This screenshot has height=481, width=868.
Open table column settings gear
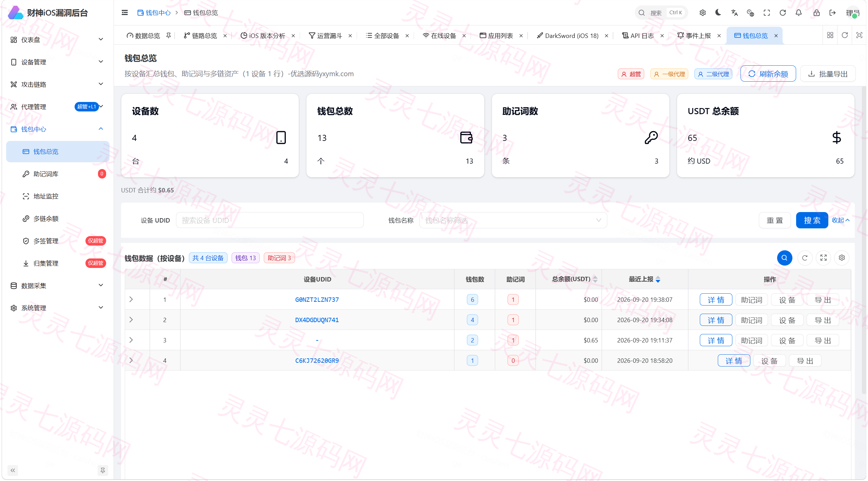pos(842,258)
